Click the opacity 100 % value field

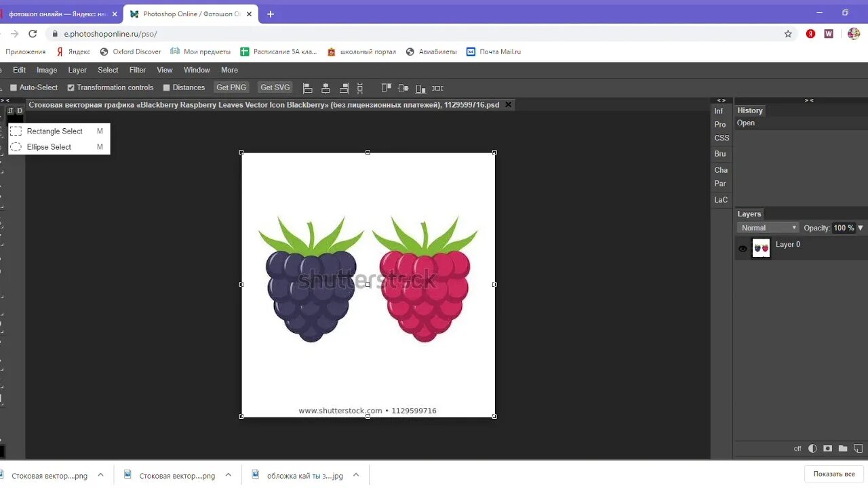[844, 228]
